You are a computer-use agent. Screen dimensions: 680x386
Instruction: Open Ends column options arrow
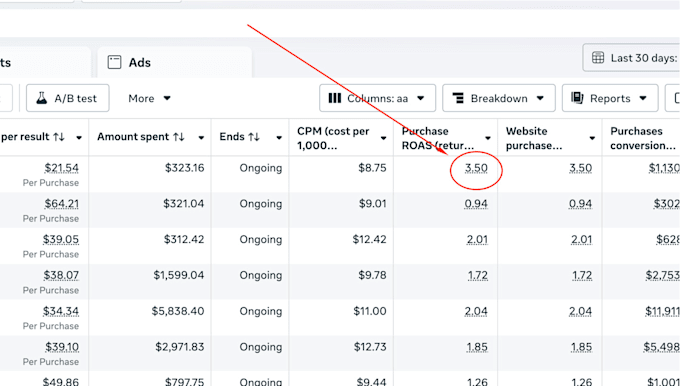(x=279, y=138)
